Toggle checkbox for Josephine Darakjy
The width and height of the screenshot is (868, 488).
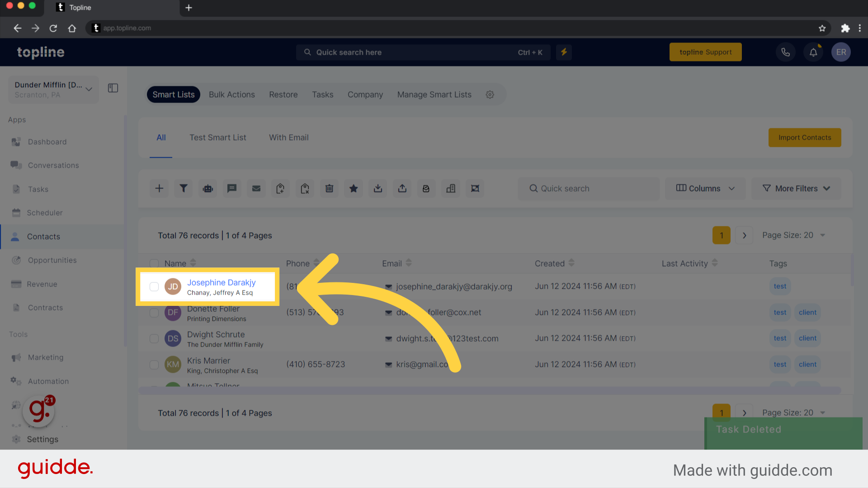tap(154, 286)
